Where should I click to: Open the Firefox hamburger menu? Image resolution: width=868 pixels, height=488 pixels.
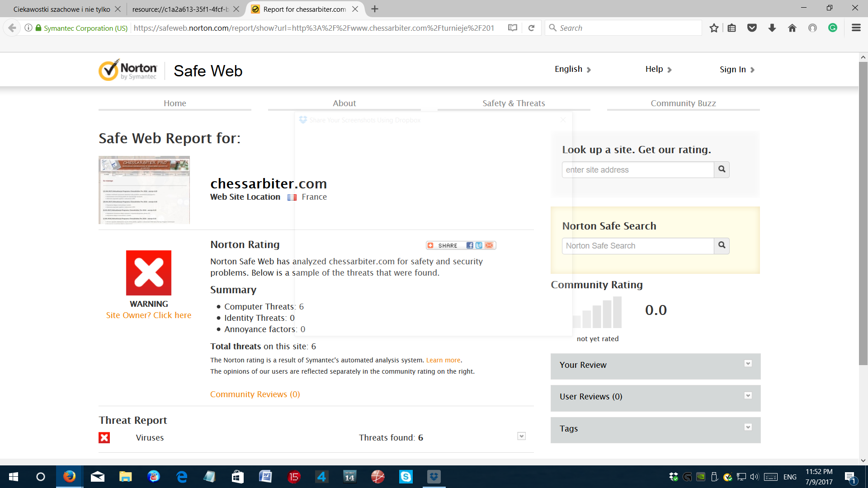coord(856,28)
